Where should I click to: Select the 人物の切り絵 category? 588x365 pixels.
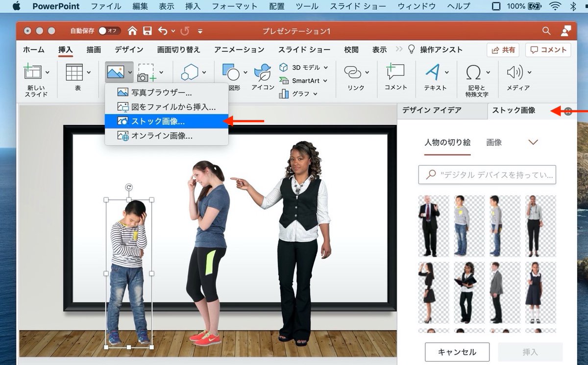[447, 142]
